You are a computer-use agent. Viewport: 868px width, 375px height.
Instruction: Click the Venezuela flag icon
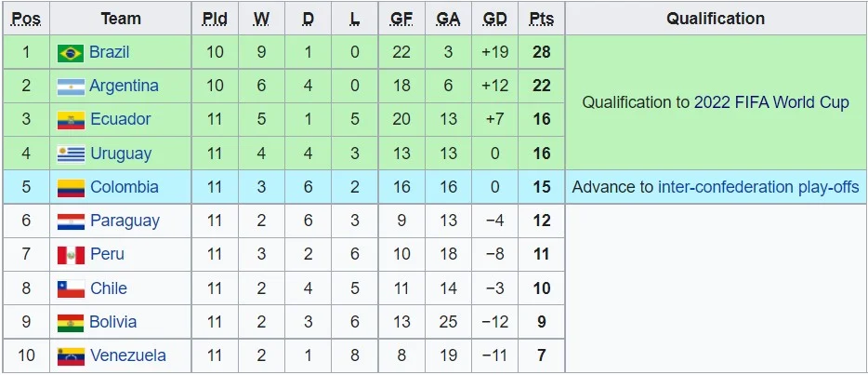(x=71, y=355)
